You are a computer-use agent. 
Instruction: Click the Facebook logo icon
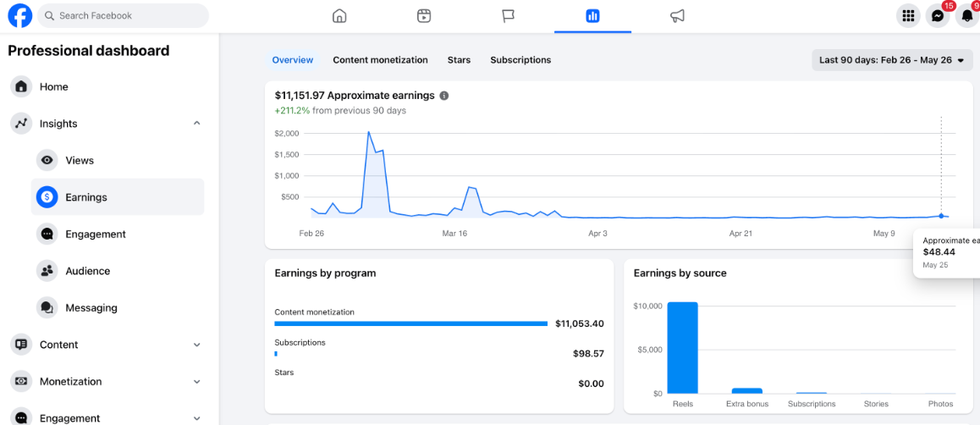pos(20,15)
